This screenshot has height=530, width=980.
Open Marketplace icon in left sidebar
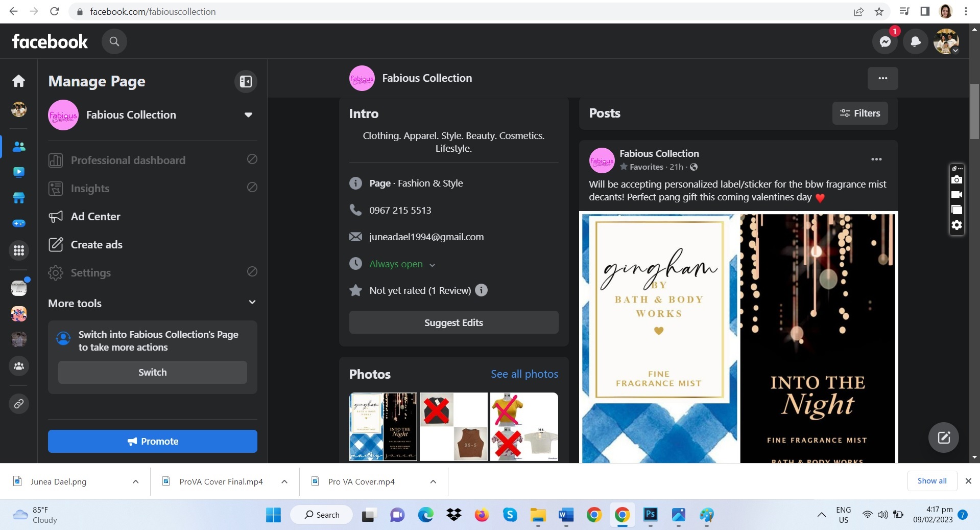[x=19, y=198]
